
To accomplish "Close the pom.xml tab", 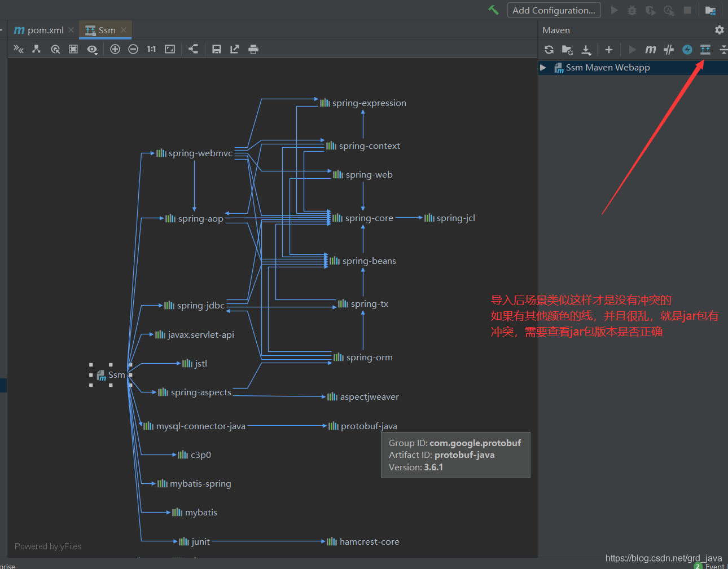I will coord(71,30).
